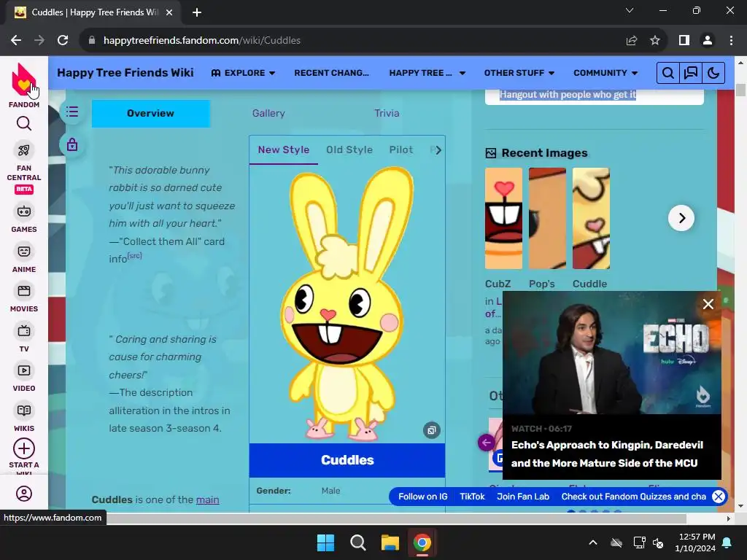Dismiss the bottom Fandom banner
747x560 pixels.
pos(719,497)
